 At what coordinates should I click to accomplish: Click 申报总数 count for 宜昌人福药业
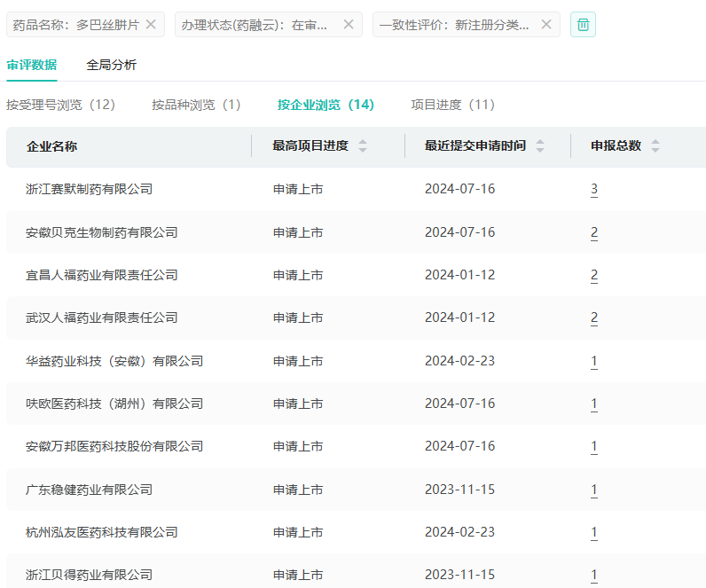point(594,275)
